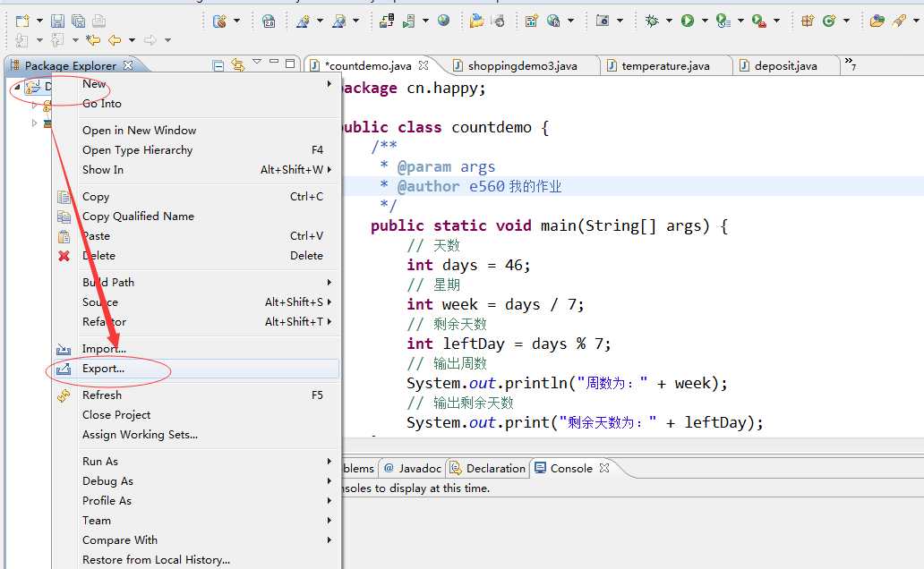Open Package Explorer view menu triangle
Screen dimensions: 924x569
point(257,63)
